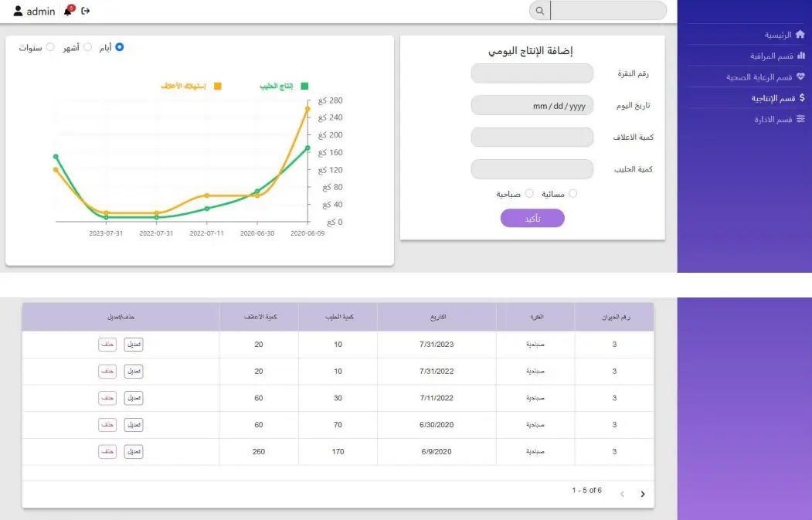Image resolution: width=812 pixels, height=520 pixels.
Task: Click the magnifier icon in the search bar
Action: [x=540, y=11]
